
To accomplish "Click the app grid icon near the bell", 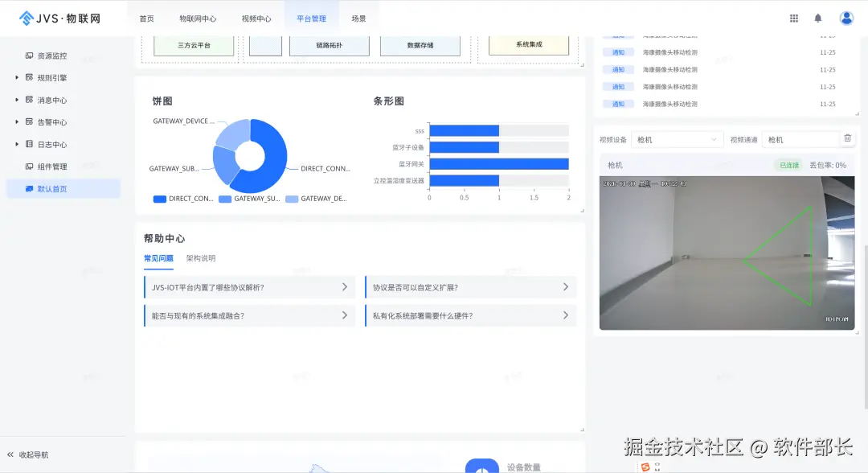I will click(x=793, y=17).
